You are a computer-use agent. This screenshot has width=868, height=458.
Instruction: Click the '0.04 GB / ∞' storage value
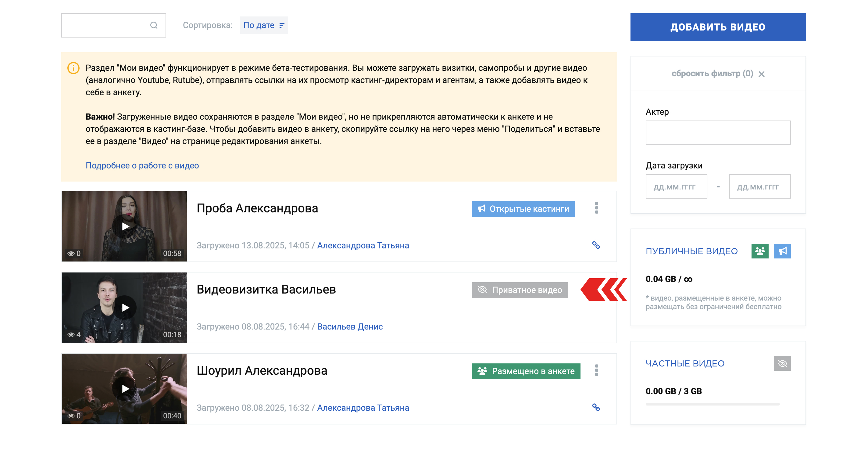669,279
